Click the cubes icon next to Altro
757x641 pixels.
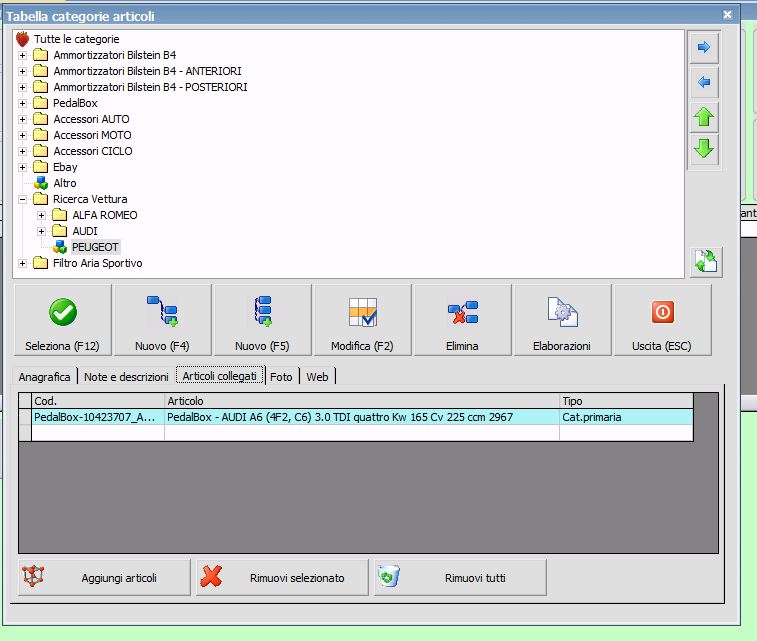coord(41,183)
